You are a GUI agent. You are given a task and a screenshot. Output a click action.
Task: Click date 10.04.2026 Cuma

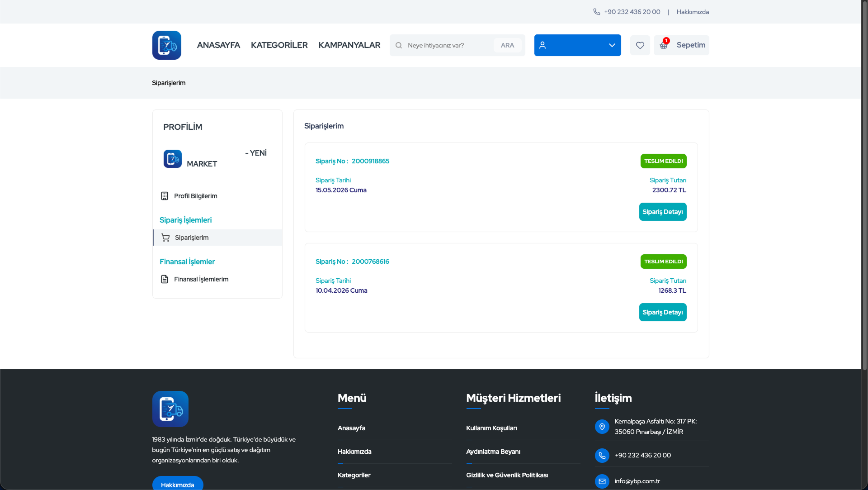[341, 290]
